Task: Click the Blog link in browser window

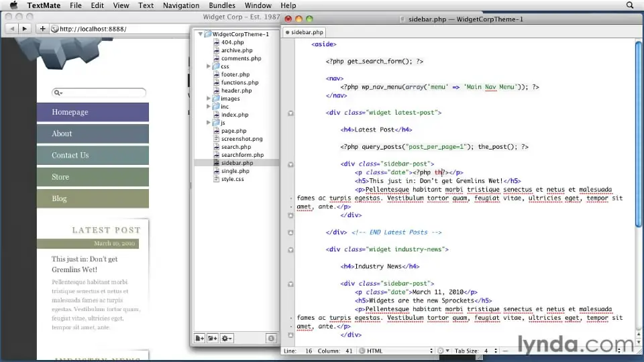Action: click(x=93, y=198)
